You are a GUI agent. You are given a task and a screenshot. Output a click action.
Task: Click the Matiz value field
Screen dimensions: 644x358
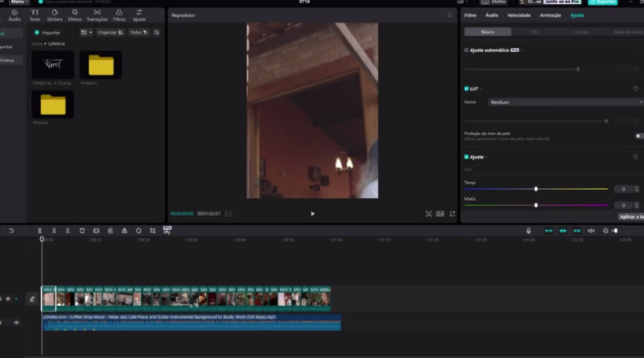point(623,205)
